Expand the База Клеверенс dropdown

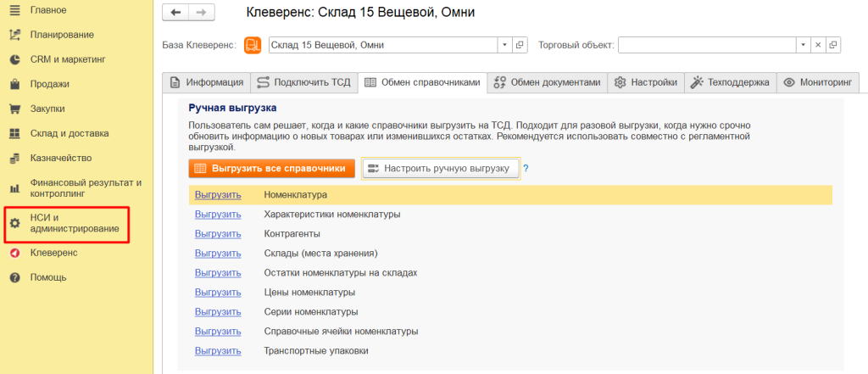[505, 46]
